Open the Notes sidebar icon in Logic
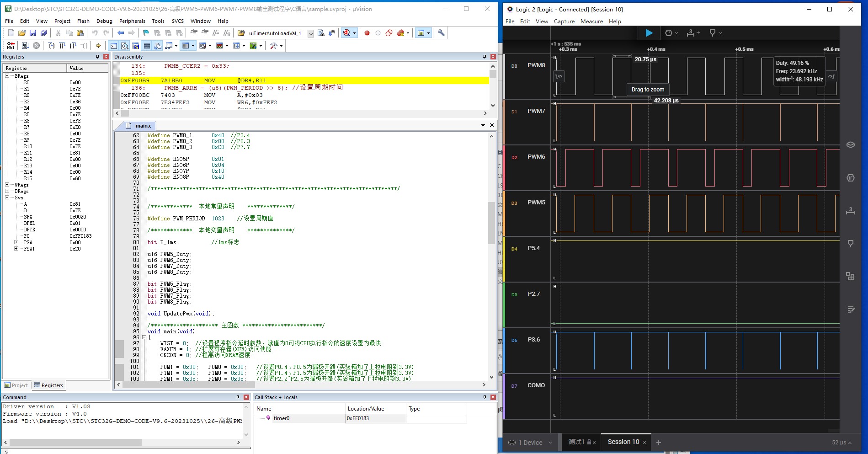Screen dimensions: 868x454 pos(851,310)
